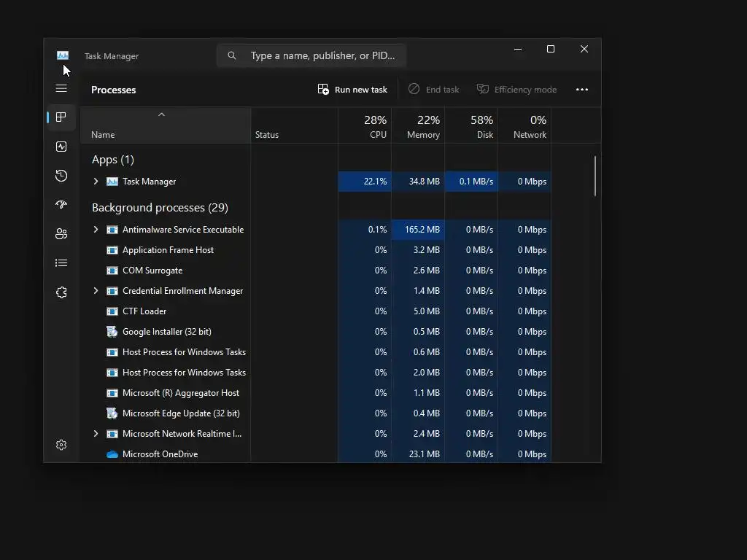Open the Performance page in sidebar
Screen dimensions: 747x560
coord(61,147)
